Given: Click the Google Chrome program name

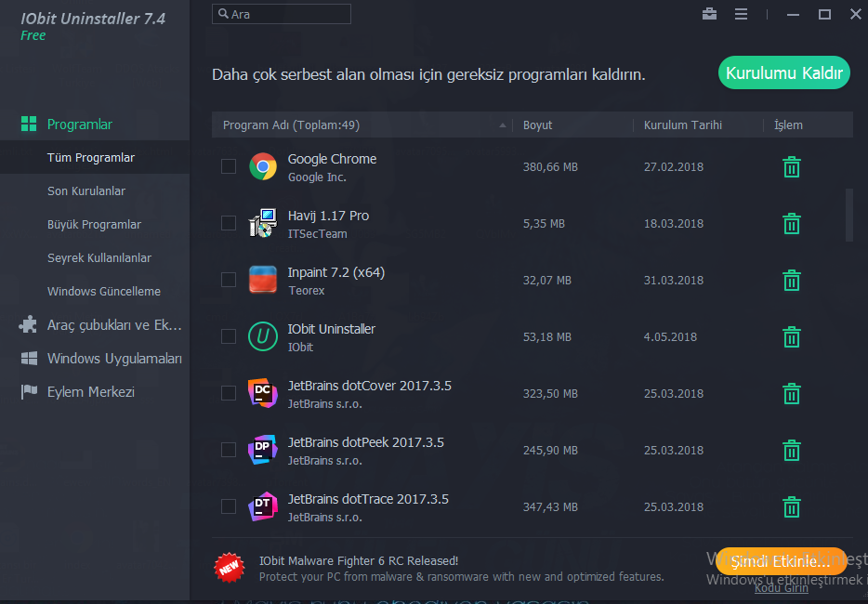Looking at the screenshot, I should click(x=332, y=159).
